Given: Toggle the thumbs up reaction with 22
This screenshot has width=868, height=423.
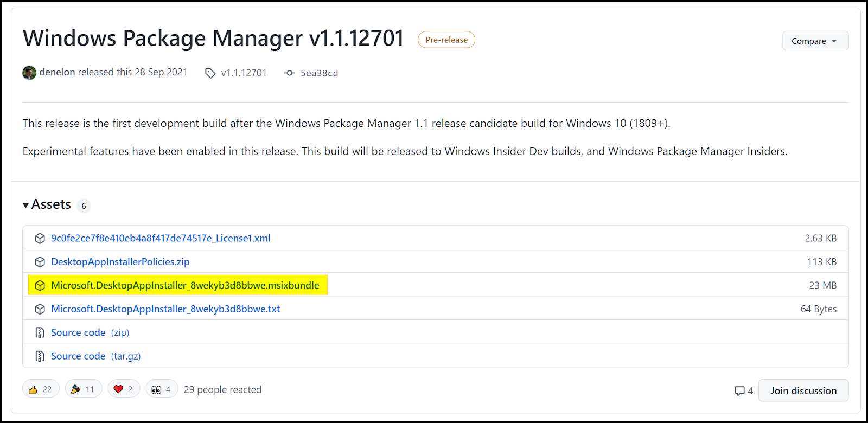Looking at the screenshot, I should click(41, 389).
